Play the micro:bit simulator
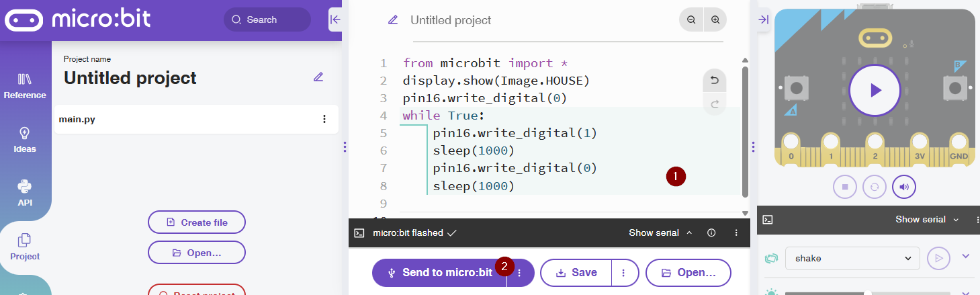The width and height of the screenshot is (980, 295). (x=874, y=90)
